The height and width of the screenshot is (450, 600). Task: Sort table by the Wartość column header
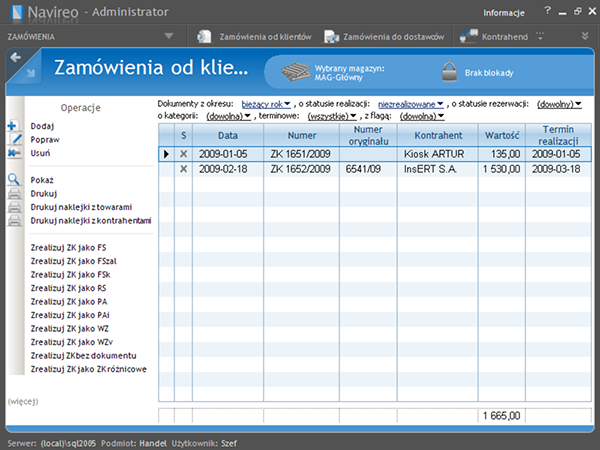pos(500,135)
